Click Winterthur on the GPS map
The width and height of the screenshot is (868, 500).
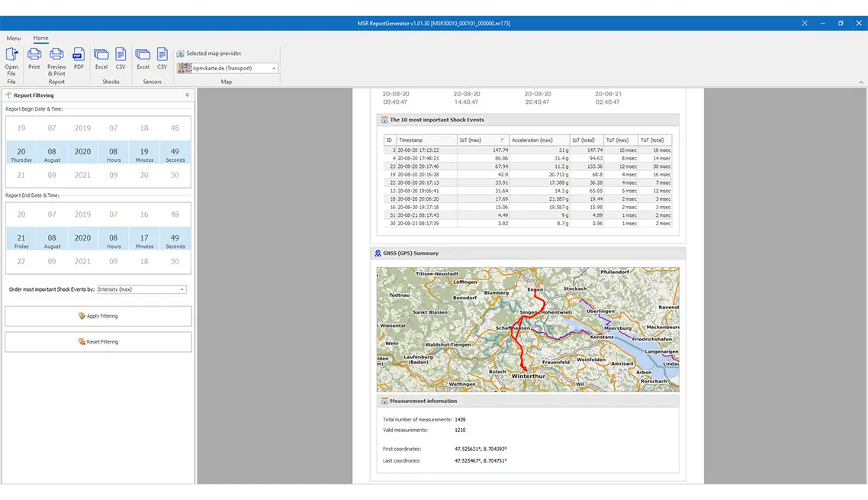pyautogui.click(x=528, y=376)
